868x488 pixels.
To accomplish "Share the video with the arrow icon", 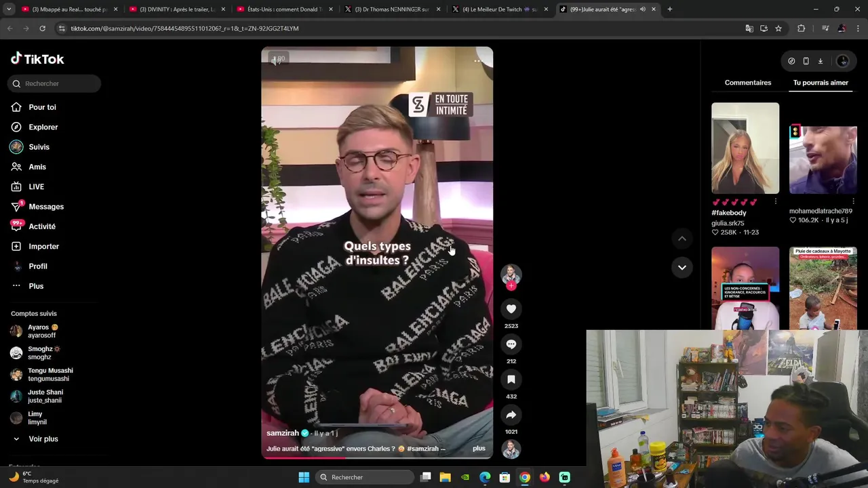I will (511, 415).
